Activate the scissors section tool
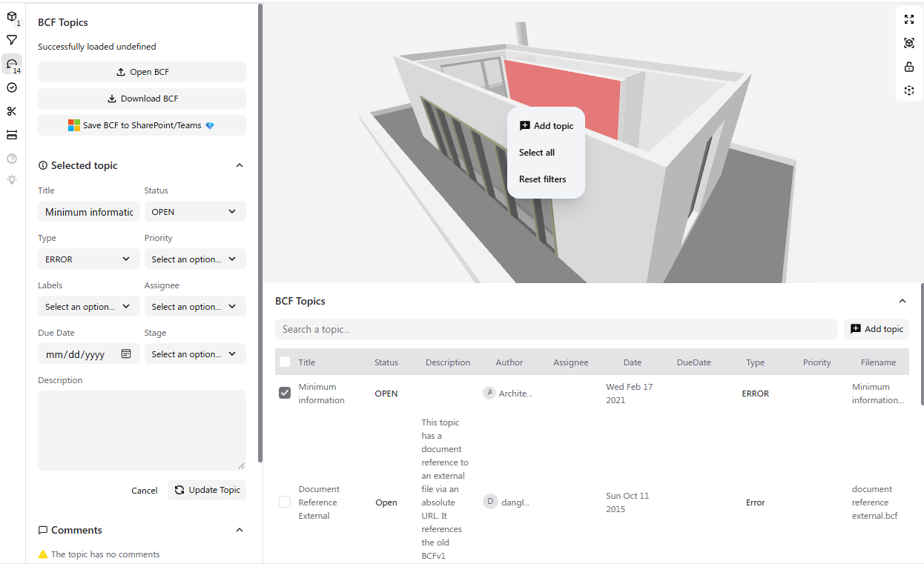The width and height of the screenshot is (924, 564). [12, 111]
